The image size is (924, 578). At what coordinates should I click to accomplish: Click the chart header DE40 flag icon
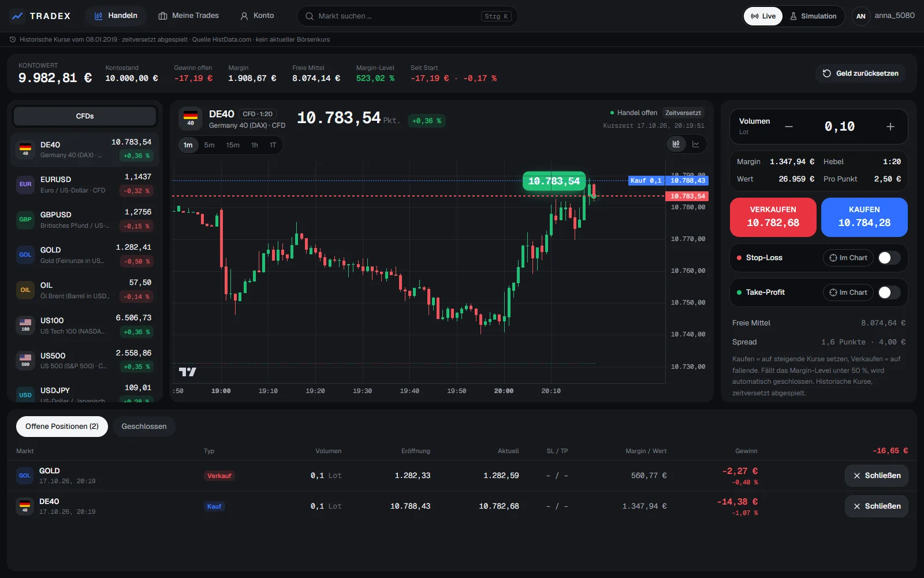191,119
